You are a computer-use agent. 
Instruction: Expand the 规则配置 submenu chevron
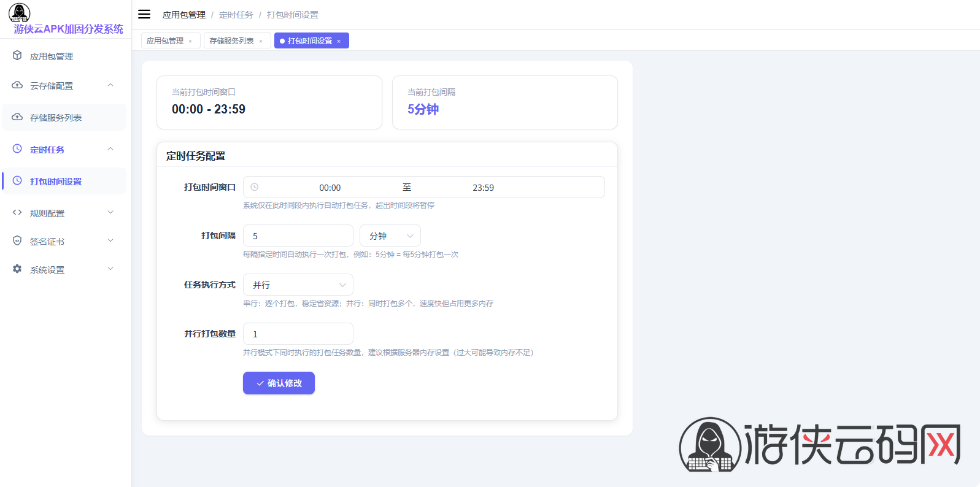110,213
